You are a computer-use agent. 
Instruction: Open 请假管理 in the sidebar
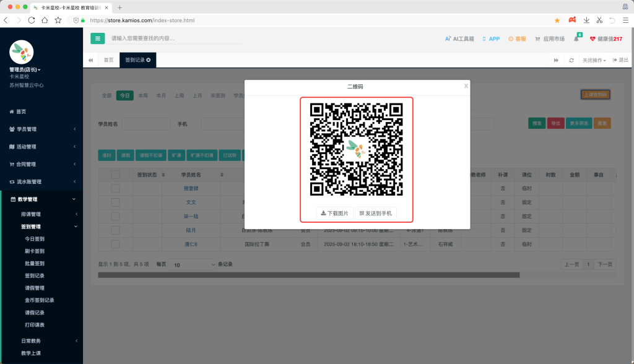[35, 288]
